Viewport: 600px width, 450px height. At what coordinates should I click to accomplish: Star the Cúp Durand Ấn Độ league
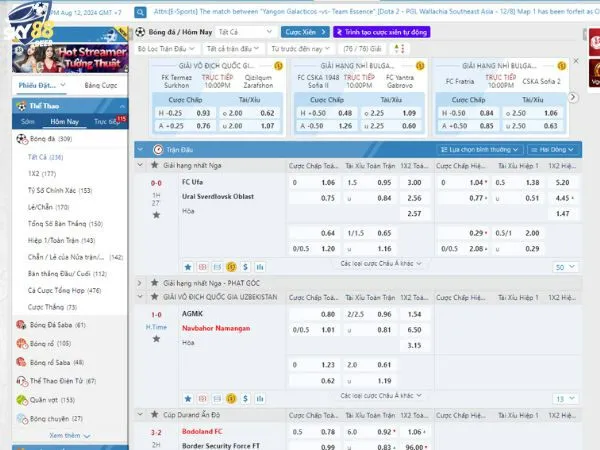pyautogui.click(x=154, y=414)
